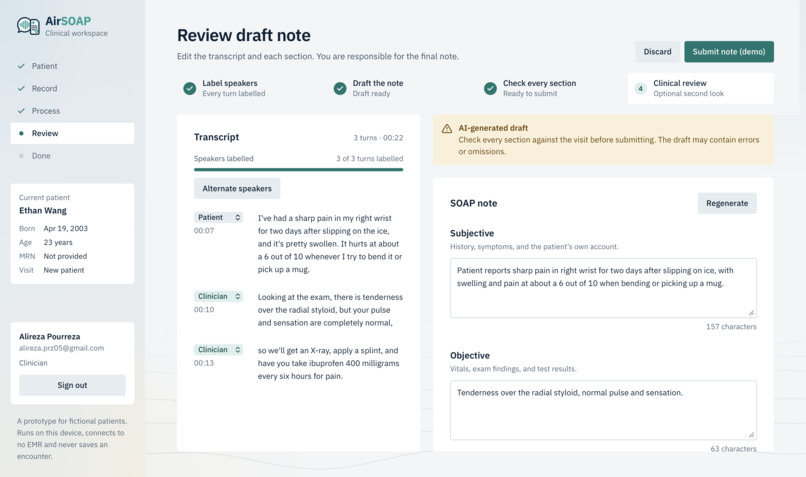Click the Transcript heading
The height and width of the screenshot is (477, 806).
click(x=216, y=137)
